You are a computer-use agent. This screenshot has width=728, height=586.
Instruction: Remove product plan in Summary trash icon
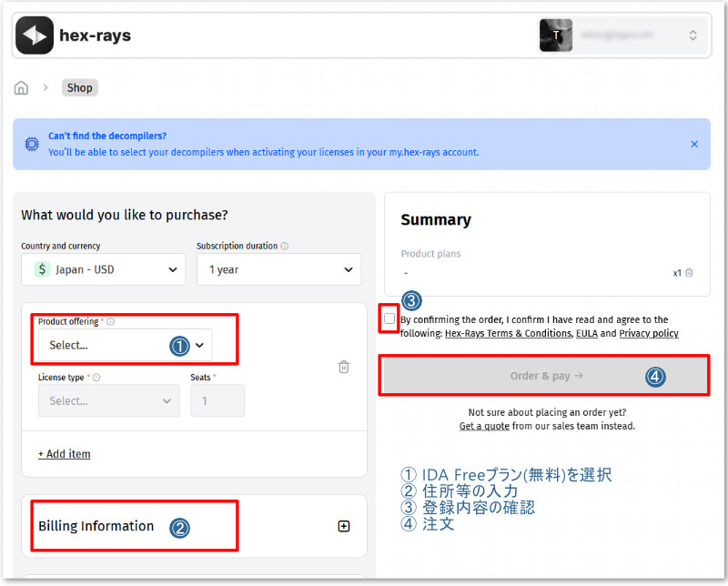(x=689, y=273)
